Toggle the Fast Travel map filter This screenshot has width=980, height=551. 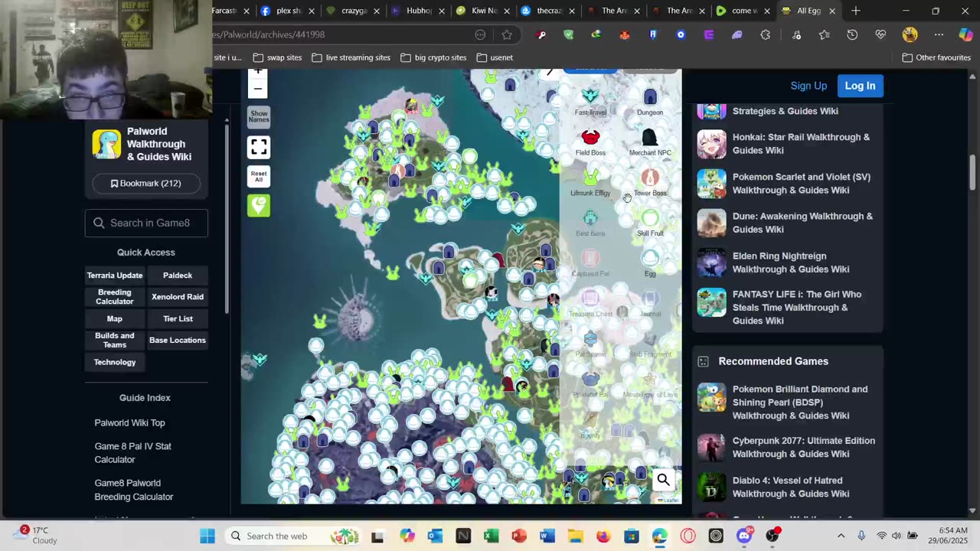coord(590,103)
